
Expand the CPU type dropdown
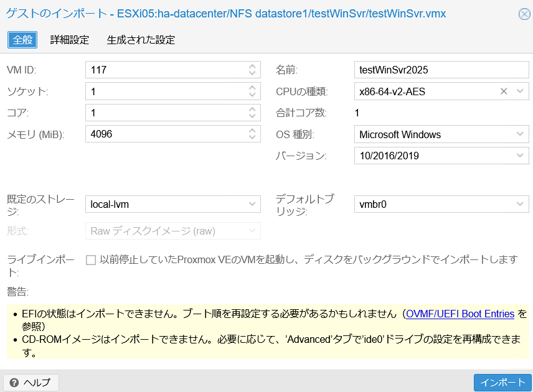(x=521, y=91)
